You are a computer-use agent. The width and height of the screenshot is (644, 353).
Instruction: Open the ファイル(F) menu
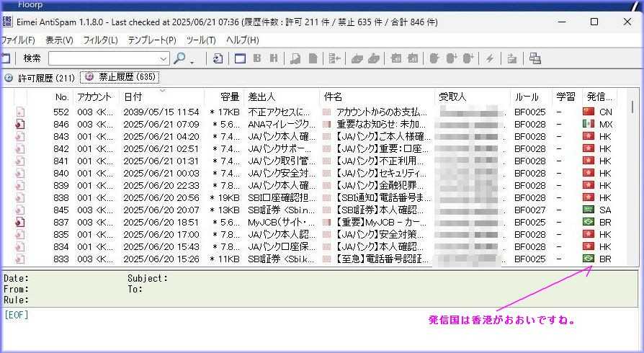click(18, 40)
